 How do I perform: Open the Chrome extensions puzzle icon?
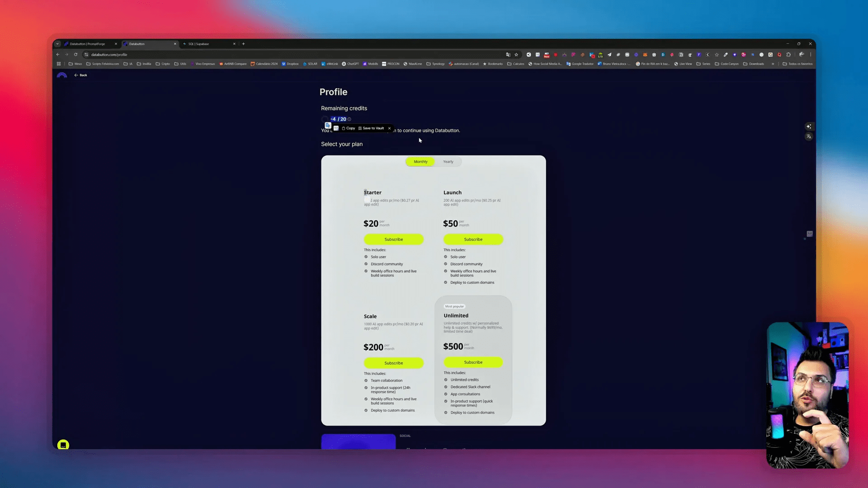tap(789, 55)
